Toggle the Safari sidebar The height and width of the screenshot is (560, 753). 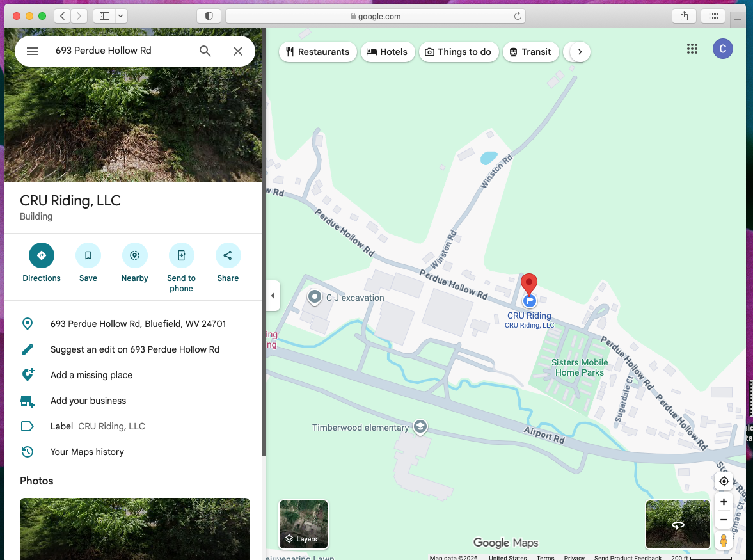pyautogui.click(x=104, y=16)
